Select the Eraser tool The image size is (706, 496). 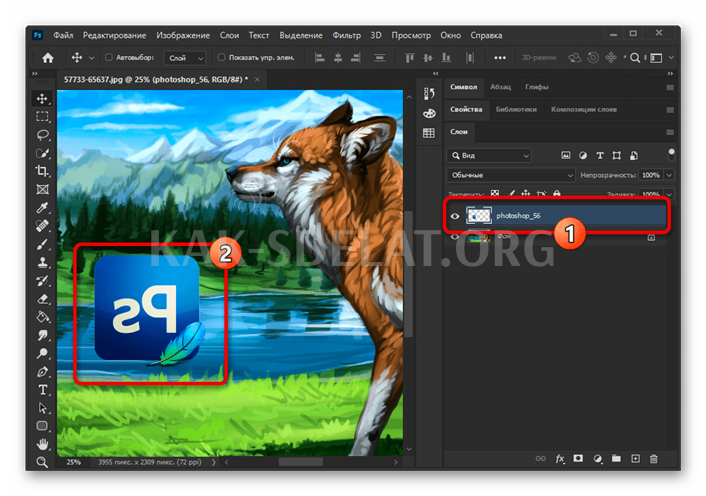click(x=42, y=299)
